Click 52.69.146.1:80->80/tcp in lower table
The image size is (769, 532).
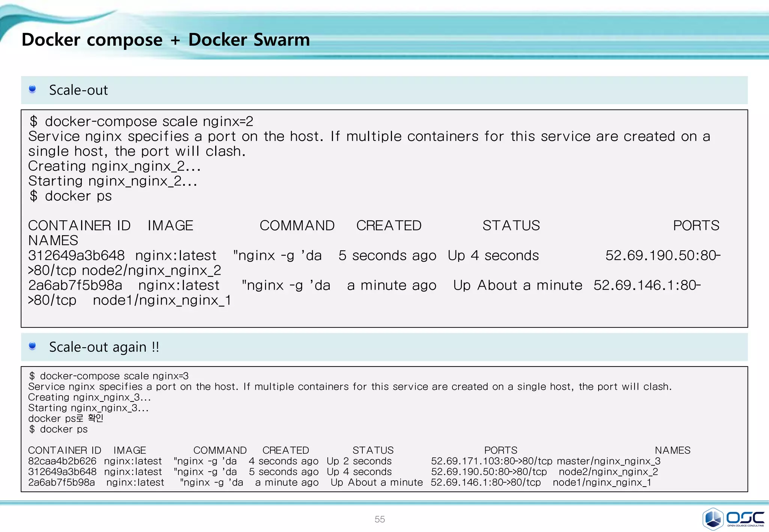486,482
